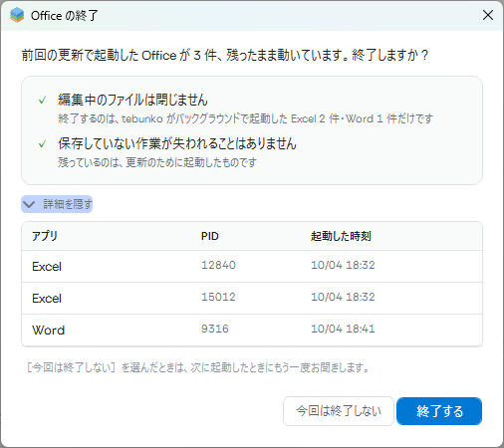Click PID value 12840
The width and height of the screenshot is (504, 448).
[x=218, y=265]
